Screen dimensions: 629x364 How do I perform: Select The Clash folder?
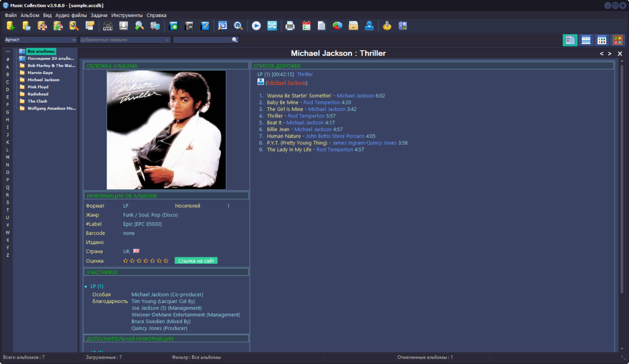(x=37, y=101)
